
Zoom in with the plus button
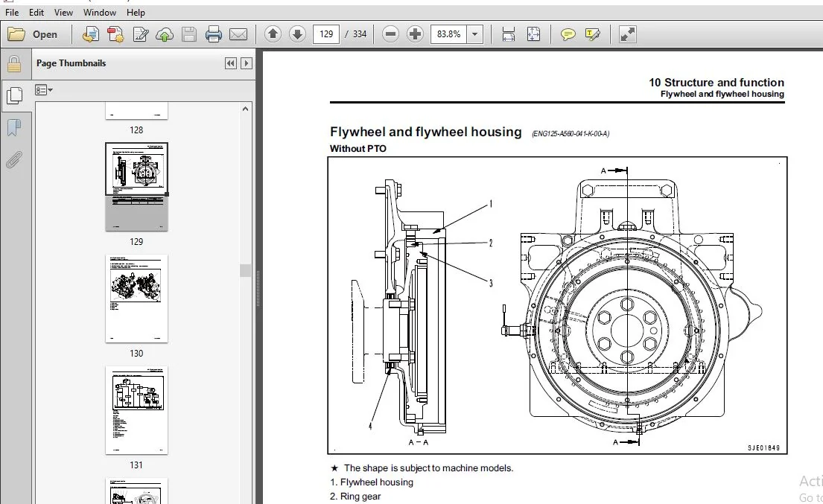point(415,34)
